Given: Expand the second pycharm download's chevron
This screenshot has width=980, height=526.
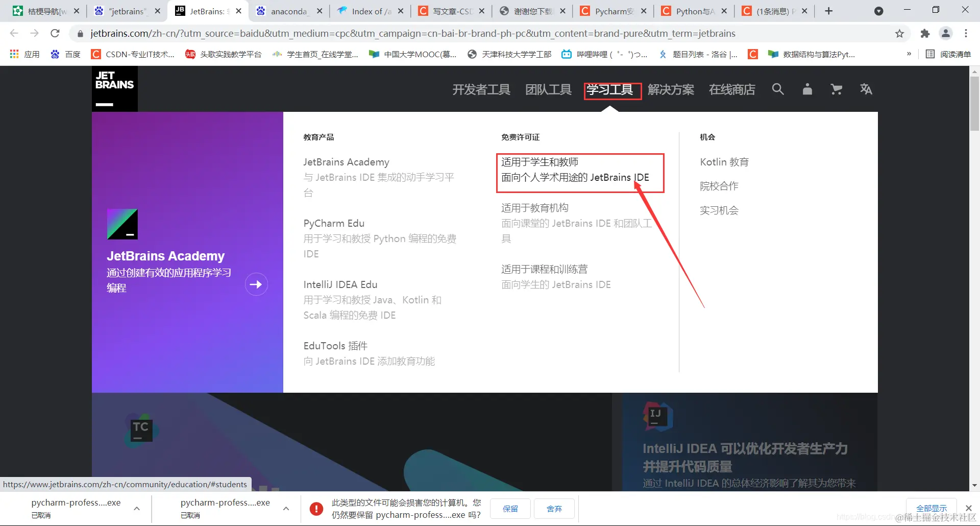Looking at the screenshot, I should pos(286,509).
